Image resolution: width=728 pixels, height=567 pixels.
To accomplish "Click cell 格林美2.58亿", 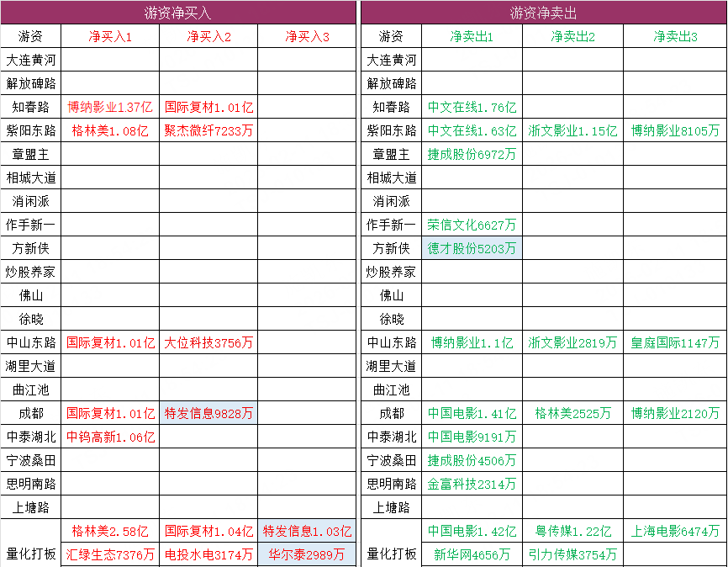I will point(110,531).
